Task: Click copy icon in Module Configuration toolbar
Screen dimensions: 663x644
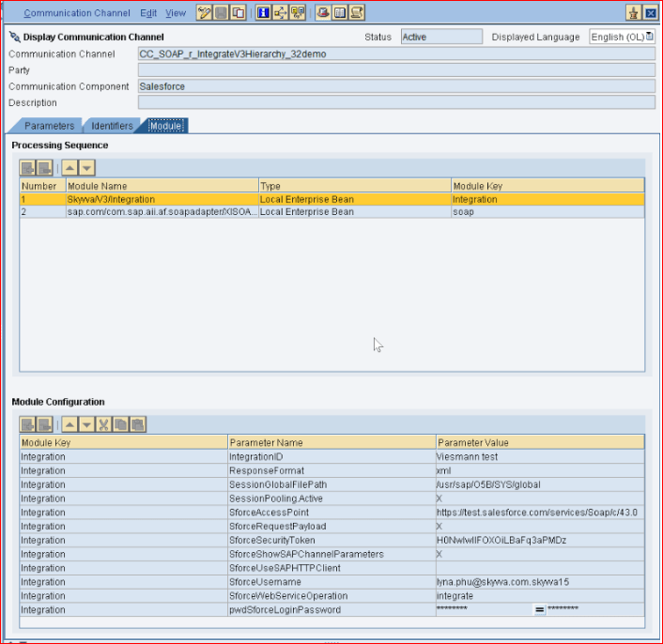Action: pos(121,424)
